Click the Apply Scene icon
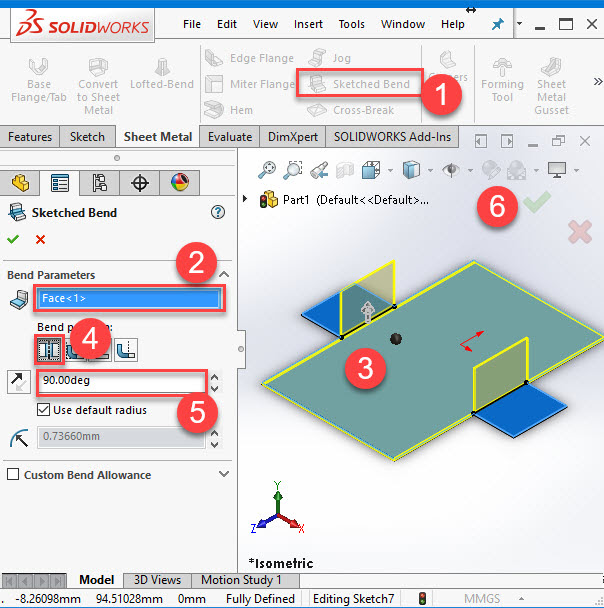Image resolution: width=604 pixels, height=608 pixels. coord(517,170)
